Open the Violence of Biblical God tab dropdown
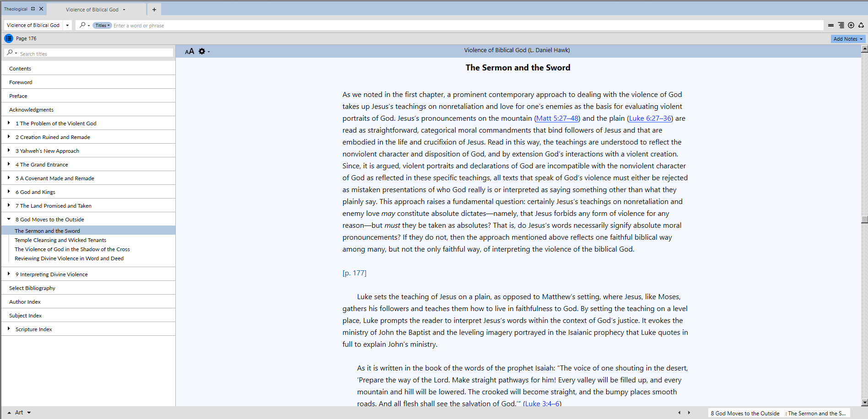The height and width of the screenshot is (419, 868). click(124, 10)
